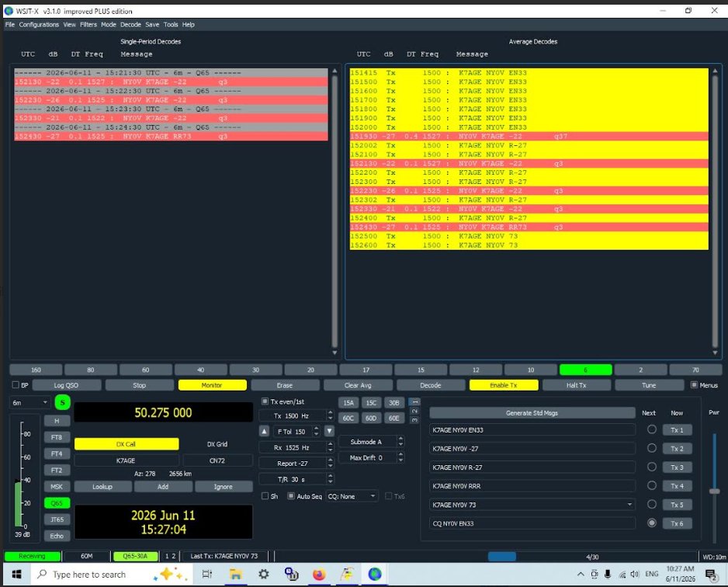
Task: Select Next radio for Tx 3 message
Action: point(652,467)
